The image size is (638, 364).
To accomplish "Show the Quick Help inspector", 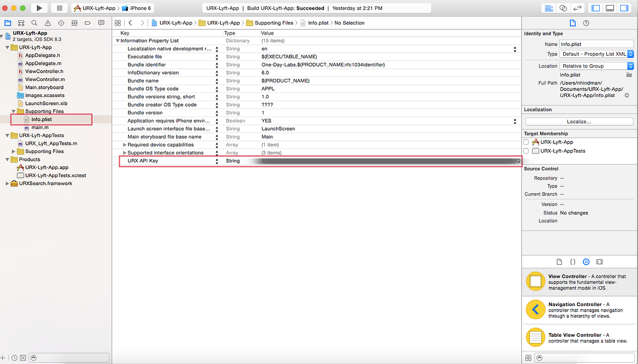I will pyautogui.click(x=586, y=23).
